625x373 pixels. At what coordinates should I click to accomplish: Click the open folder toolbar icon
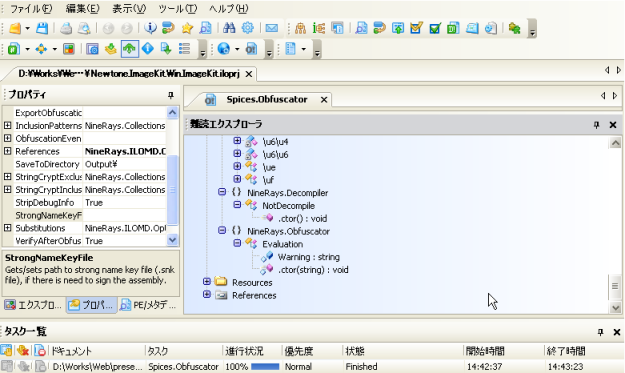(x=15, y=28)
